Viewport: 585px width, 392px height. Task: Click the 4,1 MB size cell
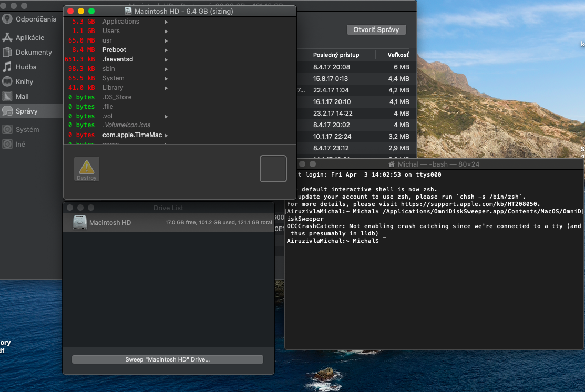pyautogui.click(x=398, y=102)
